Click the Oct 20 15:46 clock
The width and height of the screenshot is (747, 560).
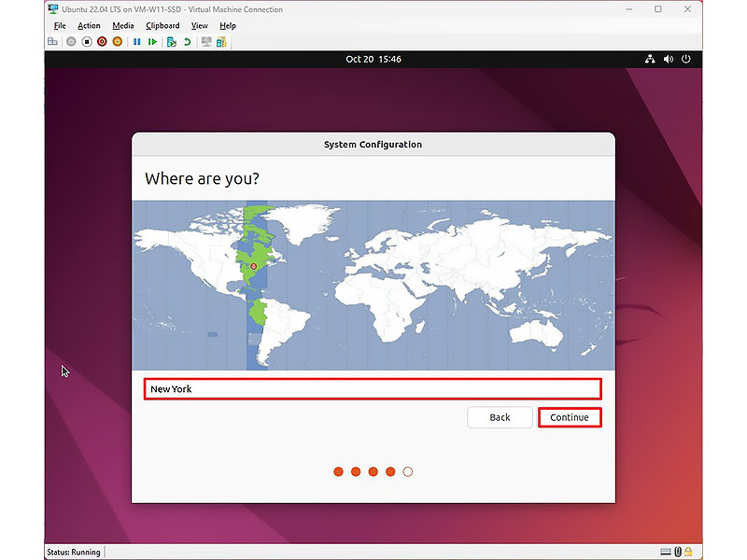pyautogui.click(x=373, y=59)
